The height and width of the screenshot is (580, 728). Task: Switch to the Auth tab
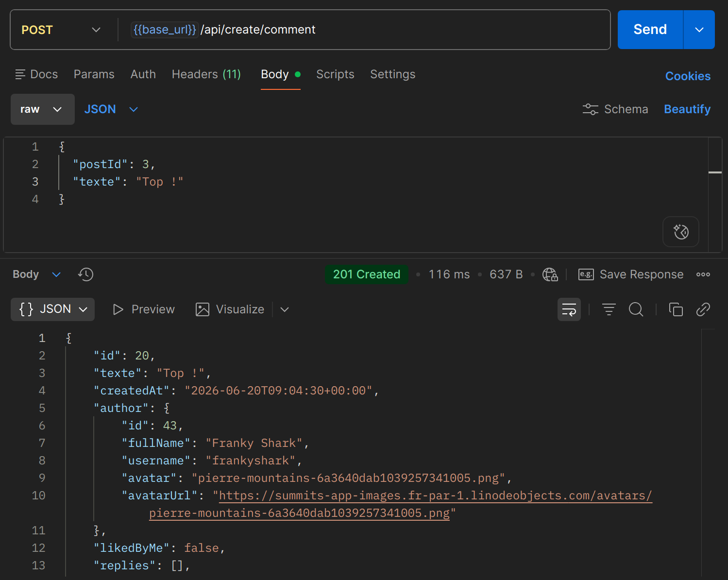[143, 74]
